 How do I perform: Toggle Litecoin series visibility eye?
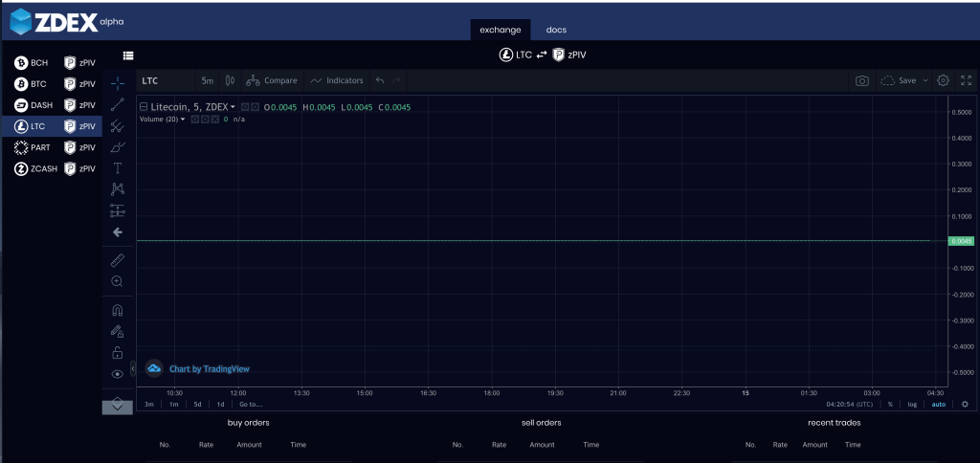(x=245, y=107)
